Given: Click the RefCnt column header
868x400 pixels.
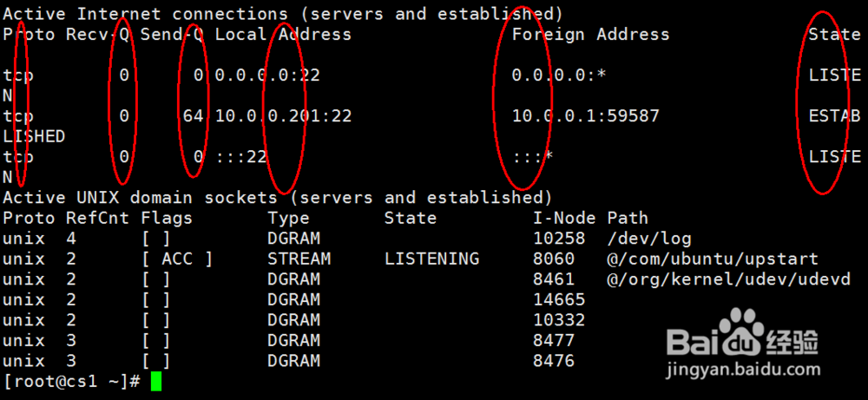Looking at the screenshot, I should [98, 218].
